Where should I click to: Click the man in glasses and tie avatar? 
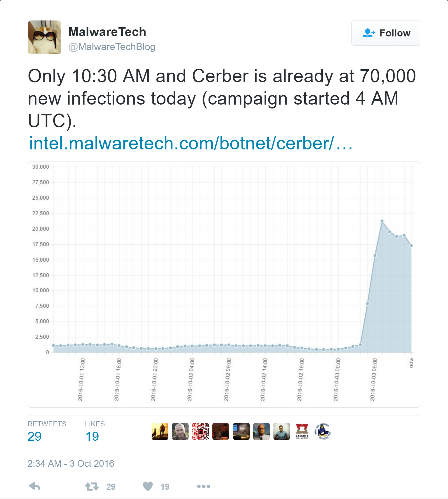tap(261, 432)
